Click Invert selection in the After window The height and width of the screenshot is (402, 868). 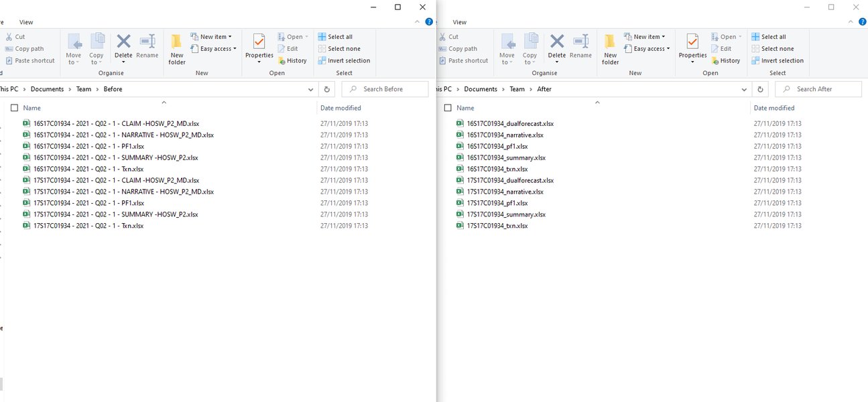(x=778, y=60)
